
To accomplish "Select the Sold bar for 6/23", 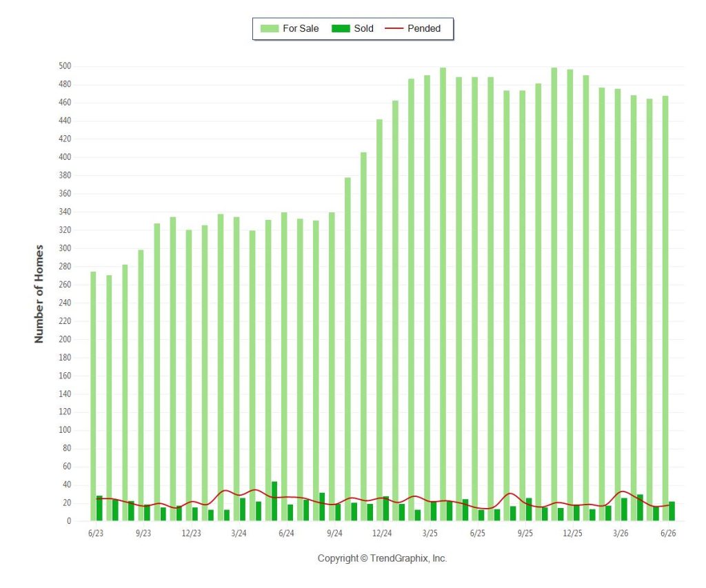I will tap(99, 508).
